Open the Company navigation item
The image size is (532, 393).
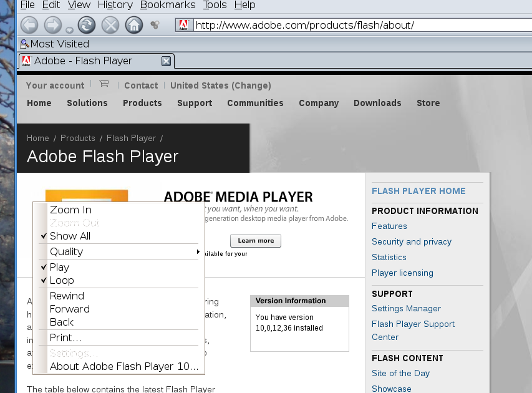tap(319, 103)
